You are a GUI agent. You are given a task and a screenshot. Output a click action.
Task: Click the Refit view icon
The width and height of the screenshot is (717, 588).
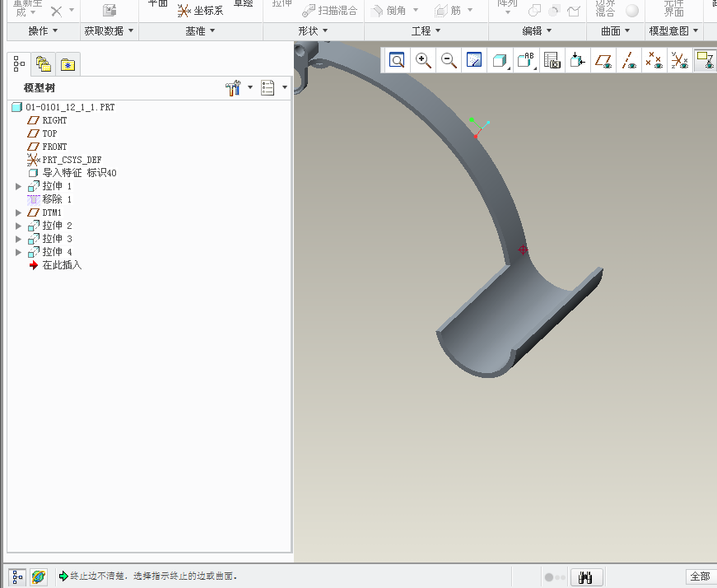[x=397, y=60]
